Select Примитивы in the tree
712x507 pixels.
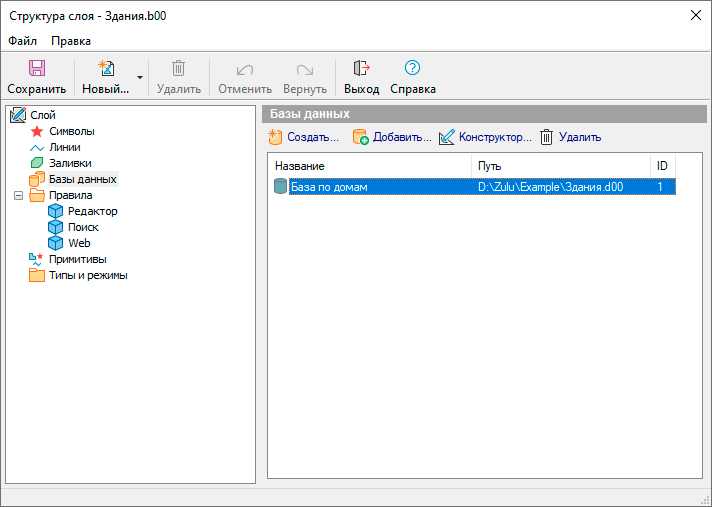(x=77, y=259)
